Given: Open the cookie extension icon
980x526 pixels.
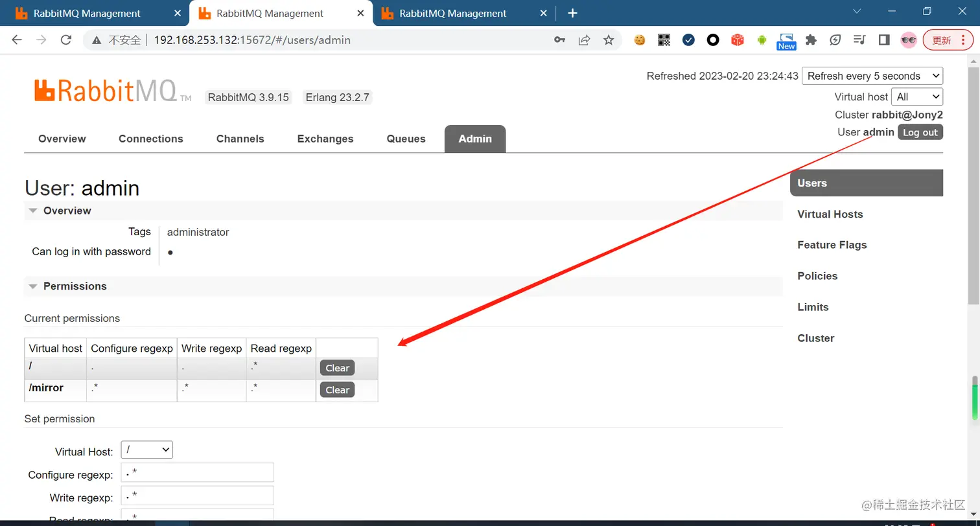Looking at the screenshot, I should (640, 40).
